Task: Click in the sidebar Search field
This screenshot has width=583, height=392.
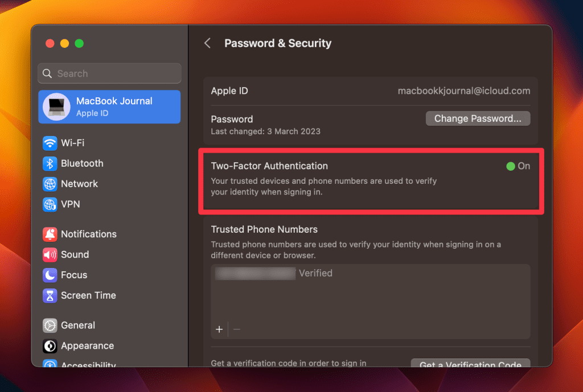Action: click(x=109, y=73)
